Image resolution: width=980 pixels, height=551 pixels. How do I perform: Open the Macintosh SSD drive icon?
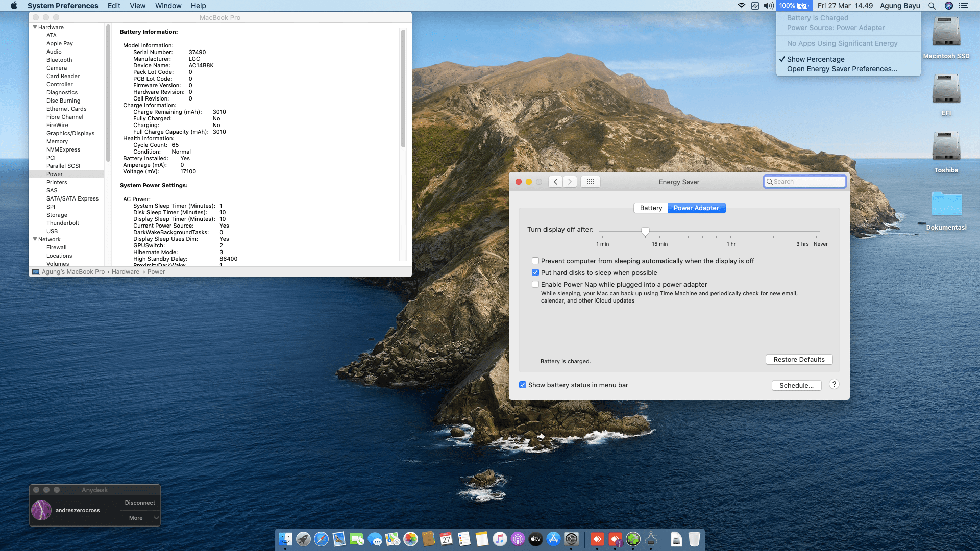click(x=946, y=33)
